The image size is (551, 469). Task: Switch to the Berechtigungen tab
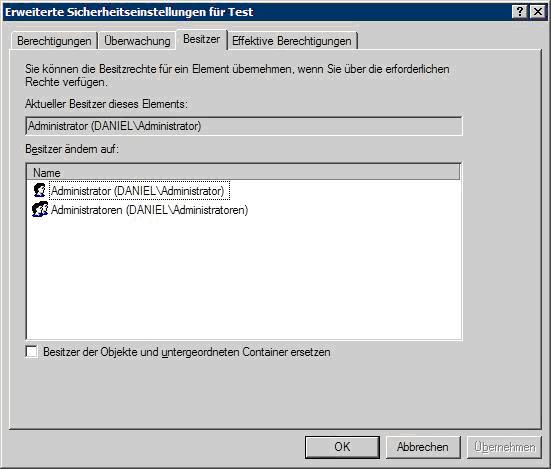[x=54, y=41]
